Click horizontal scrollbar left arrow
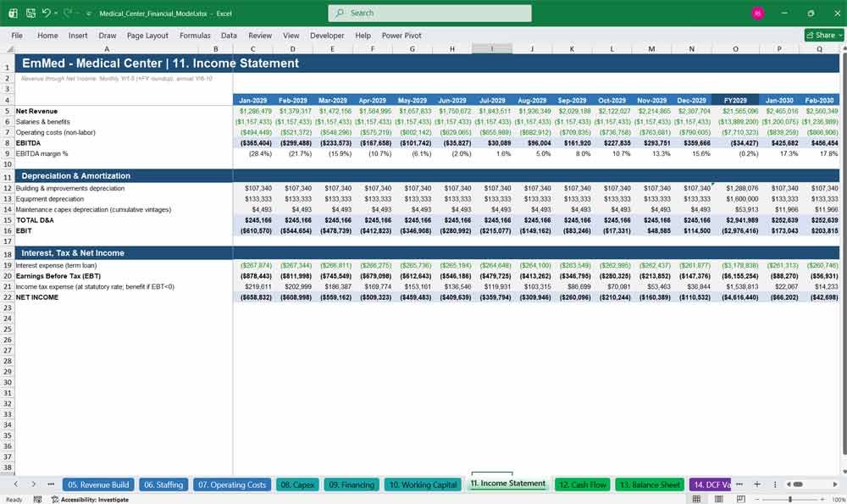 (789, 484)
